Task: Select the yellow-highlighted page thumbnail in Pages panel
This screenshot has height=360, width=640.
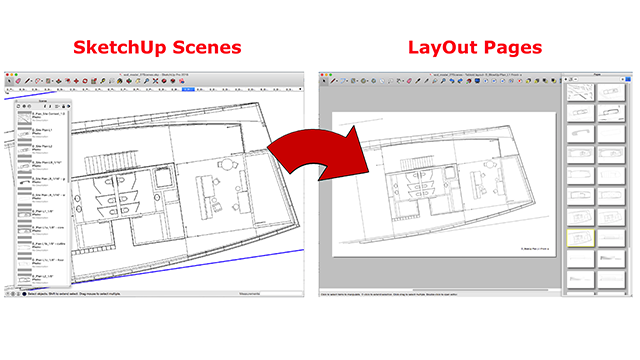Action: 580,238
